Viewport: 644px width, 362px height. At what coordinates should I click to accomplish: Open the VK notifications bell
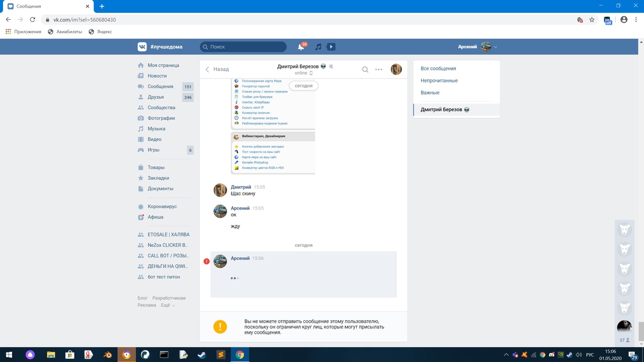point(301,47)
